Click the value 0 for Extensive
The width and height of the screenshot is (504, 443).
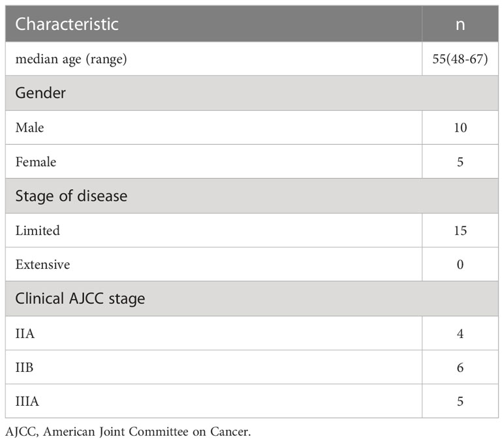tap(460, 265)
